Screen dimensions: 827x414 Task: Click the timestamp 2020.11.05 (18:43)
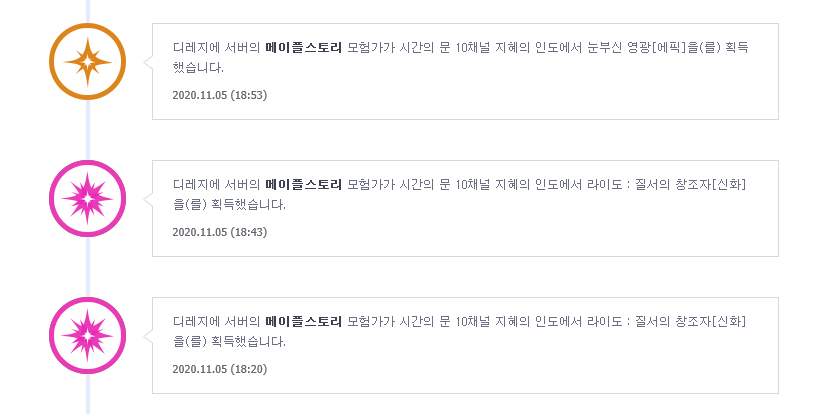220,233
